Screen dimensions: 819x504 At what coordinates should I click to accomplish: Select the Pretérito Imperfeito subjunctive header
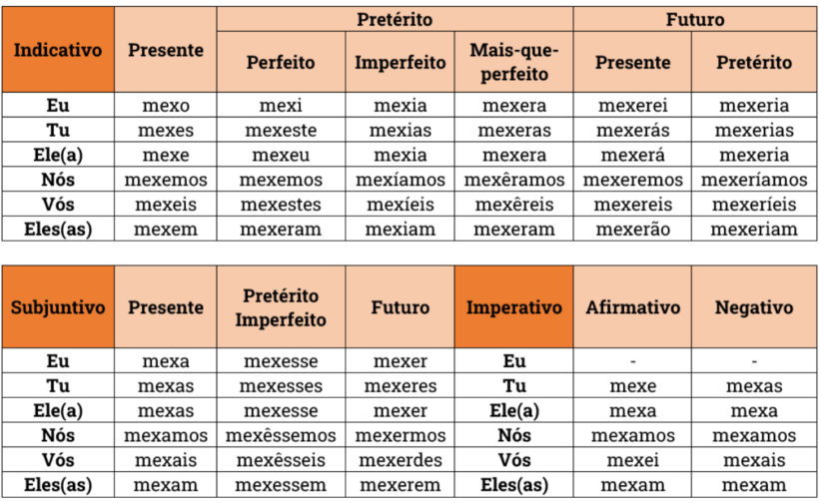281,306
